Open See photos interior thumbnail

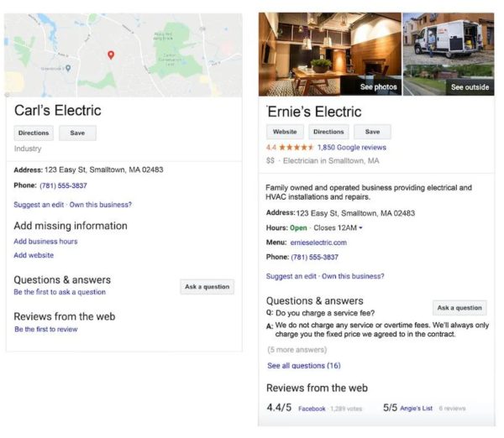click(329, 54)
